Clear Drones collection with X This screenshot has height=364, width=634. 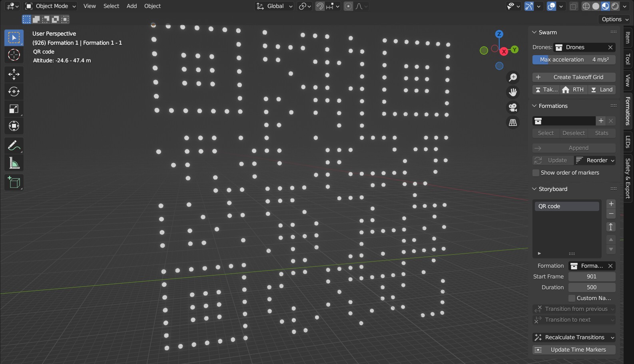pos(610,47)
